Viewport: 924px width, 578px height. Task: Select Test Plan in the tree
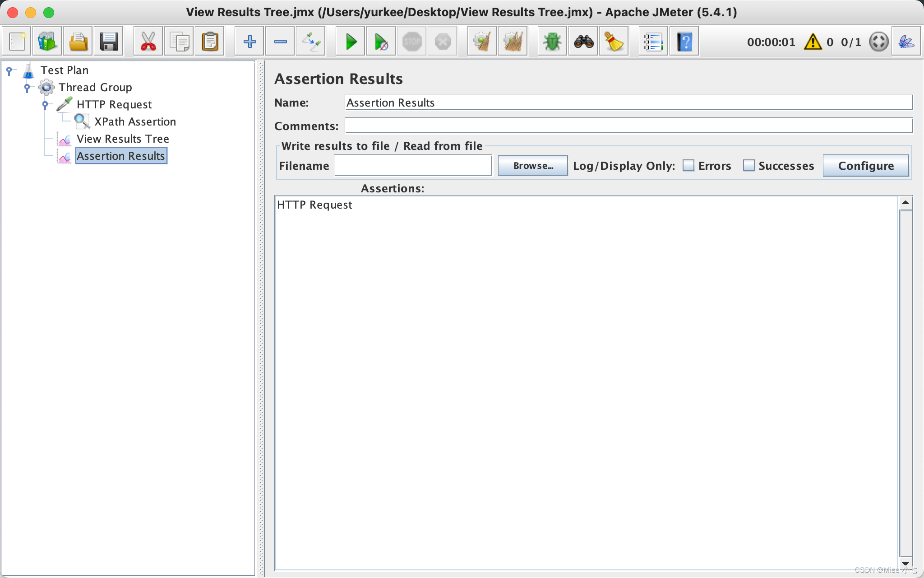[65, 70]
